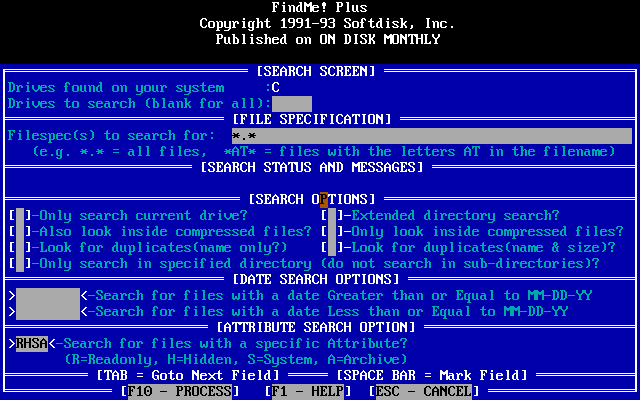The height and width of the screenshot is (400, 640).
Task: Toggle 'Only search current drive?' checkbox
Action: [20, 216]
